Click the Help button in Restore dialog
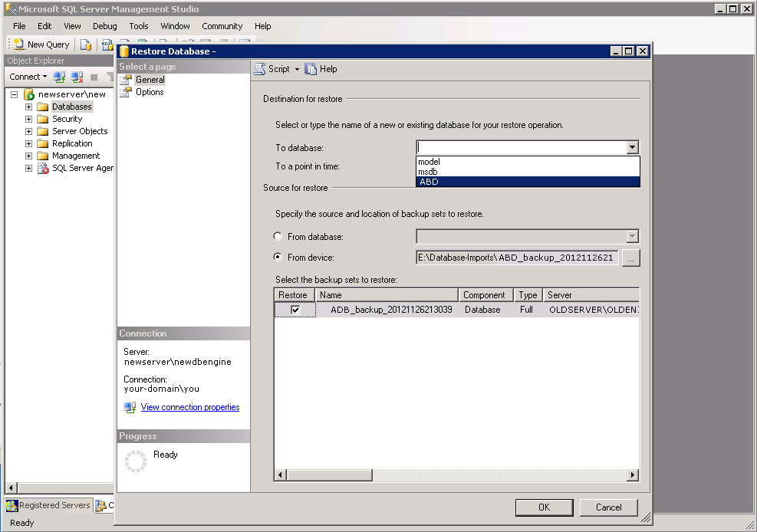 pos(321,69)
